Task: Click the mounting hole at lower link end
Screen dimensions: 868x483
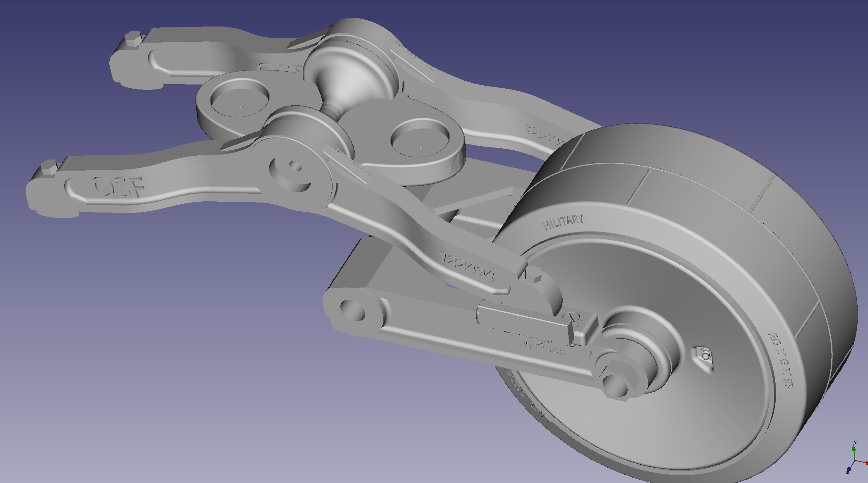Action: tap(353, 310)
